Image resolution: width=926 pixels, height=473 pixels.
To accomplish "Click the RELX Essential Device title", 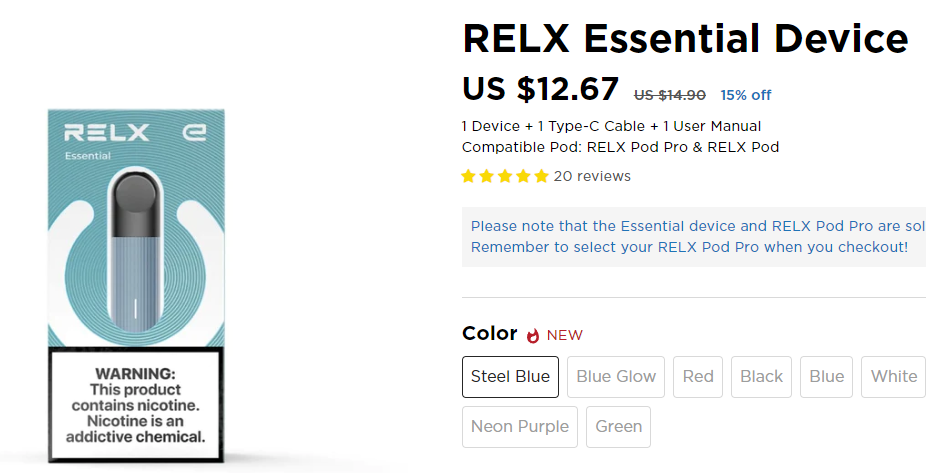I will 685,39.
